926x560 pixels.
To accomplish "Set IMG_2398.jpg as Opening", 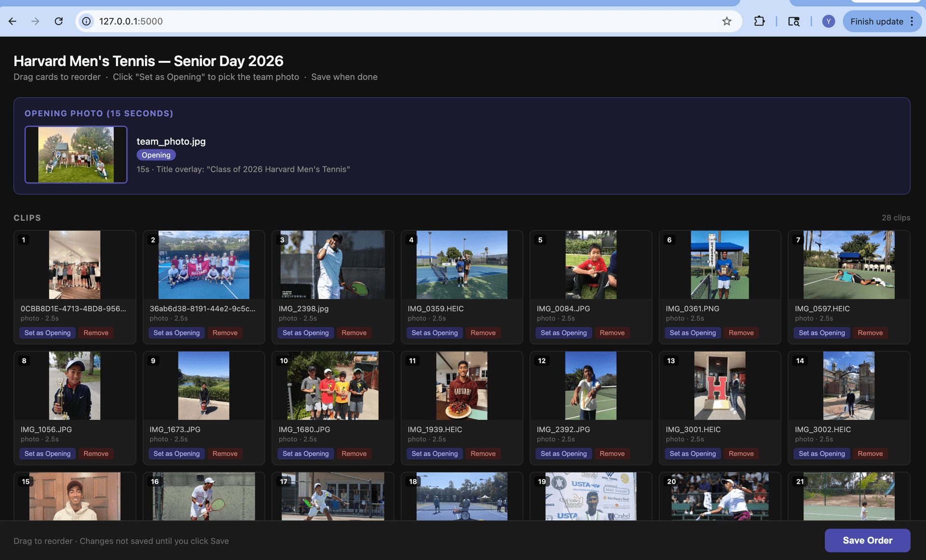I will [x=305, y=332].
